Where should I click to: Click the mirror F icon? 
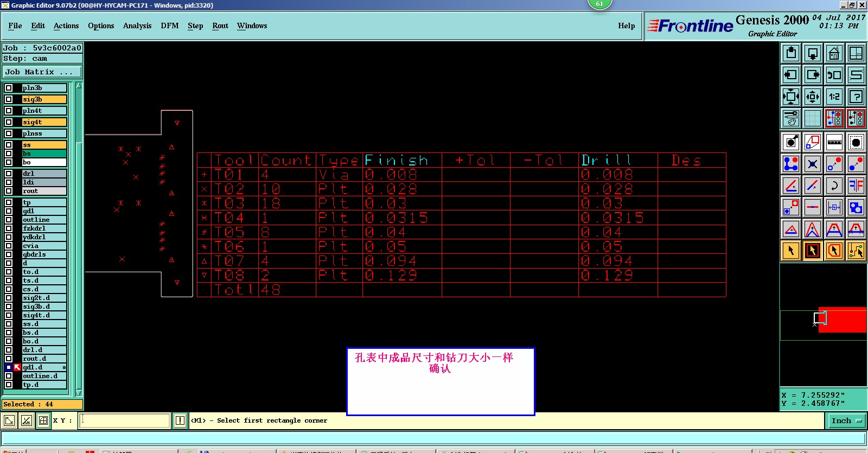[x=856, y=186]
